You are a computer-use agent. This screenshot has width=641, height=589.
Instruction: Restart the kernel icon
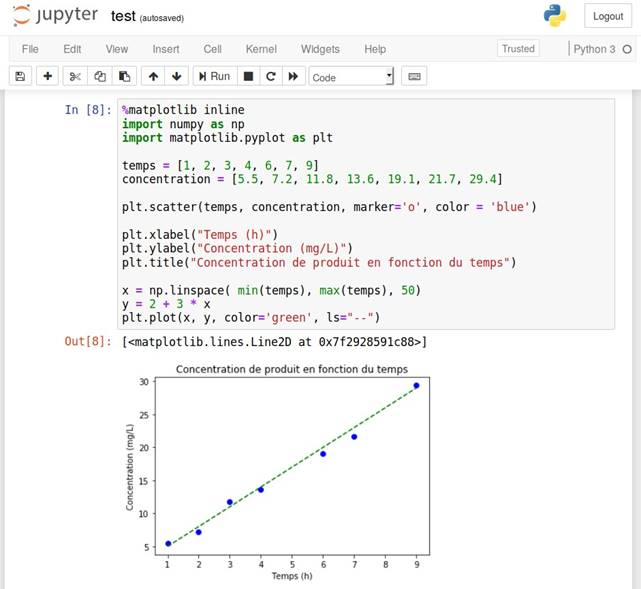271,76
